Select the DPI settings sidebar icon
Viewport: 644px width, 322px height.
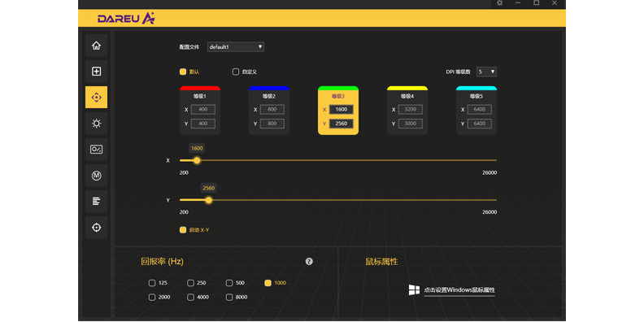(x=96, y=98)
